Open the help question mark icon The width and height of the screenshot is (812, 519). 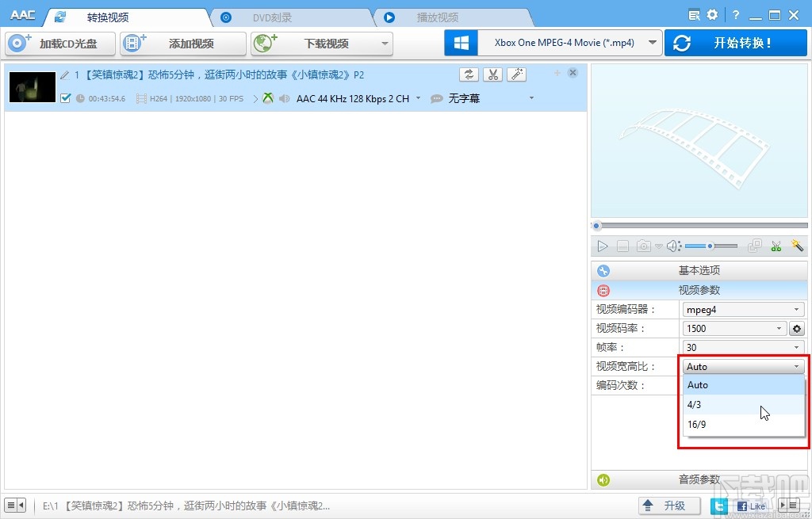[x=736, y=15]
